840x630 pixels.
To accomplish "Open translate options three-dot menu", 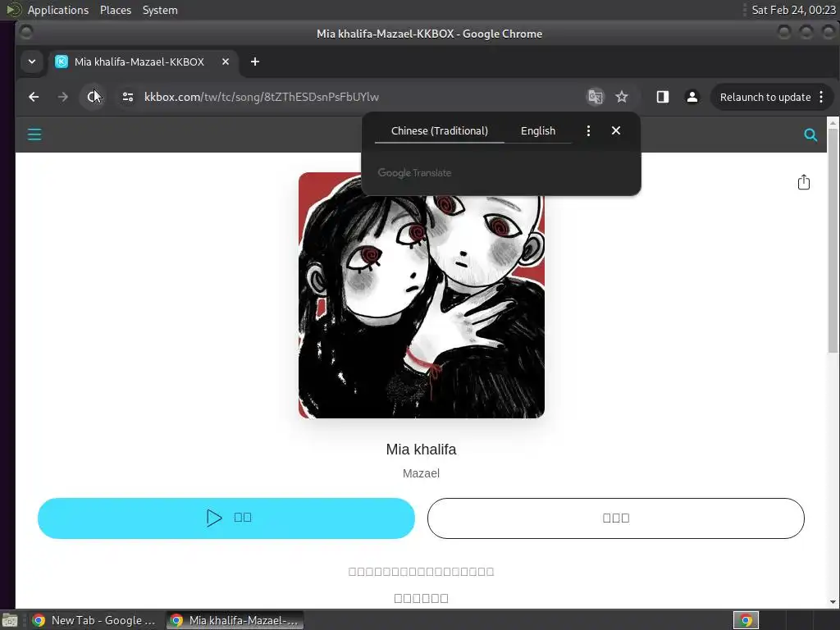I will click(588, 130).
